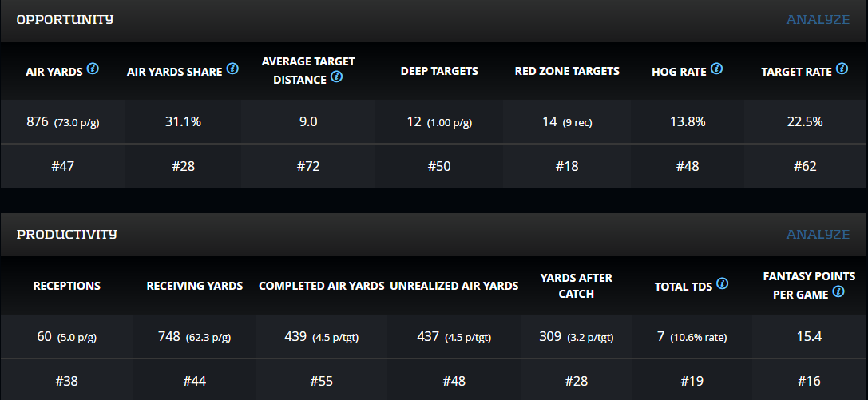Click the Receiving Yards column header

[x=195, y=286]
